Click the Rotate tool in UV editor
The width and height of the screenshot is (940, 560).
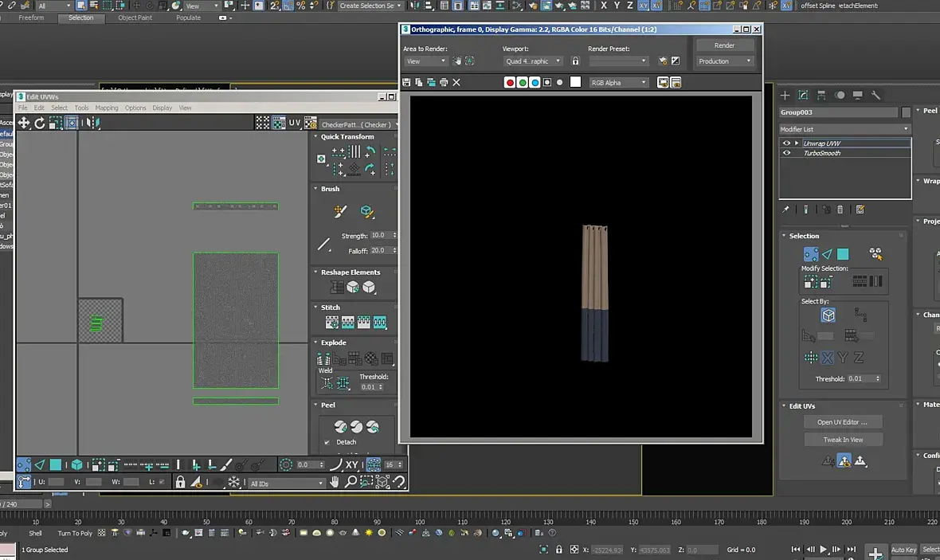40,123
